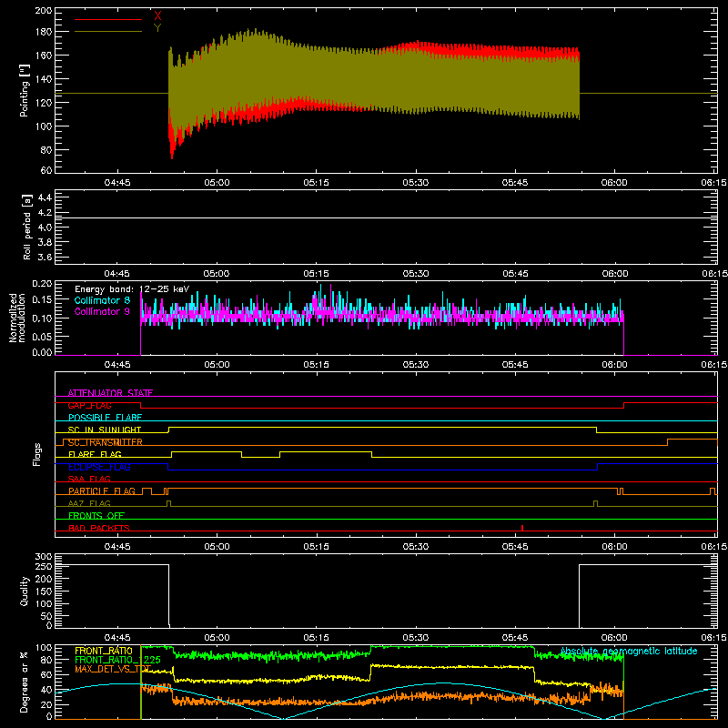The image size is (728, 728).
Task: Select the X legend label
Action: pos(157,15)
